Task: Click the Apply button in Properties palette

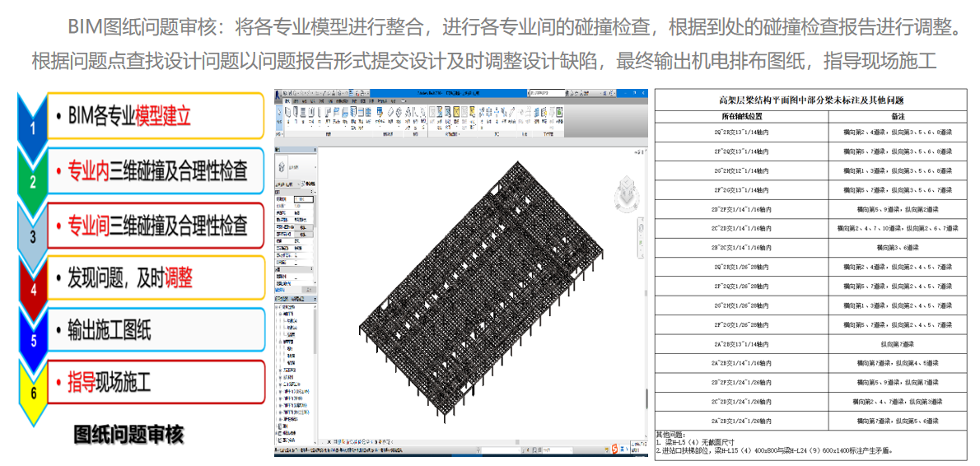Action: 309,289
